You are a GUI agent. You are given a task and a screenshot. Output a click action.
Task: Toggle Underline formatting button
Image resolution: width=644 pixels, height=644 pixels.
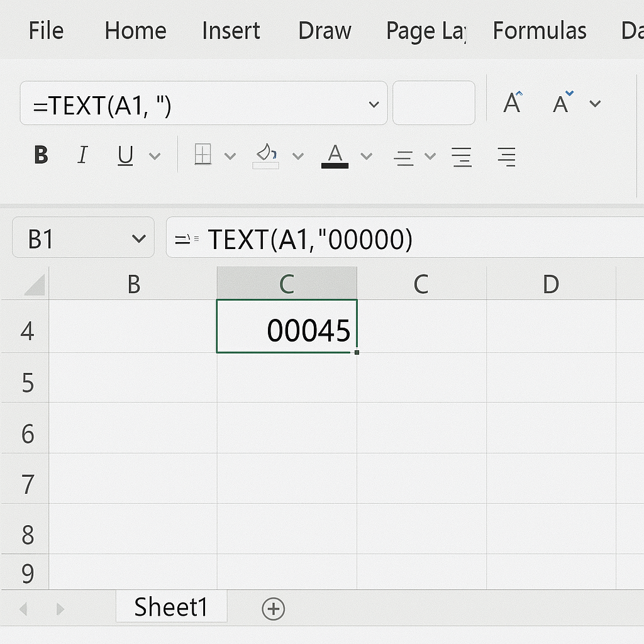126,155
